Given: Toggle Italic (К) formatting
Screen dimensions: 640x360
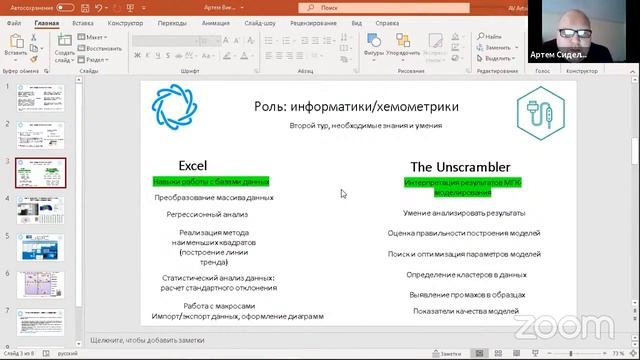Looking at the screenshot, I should coord(147,56).
